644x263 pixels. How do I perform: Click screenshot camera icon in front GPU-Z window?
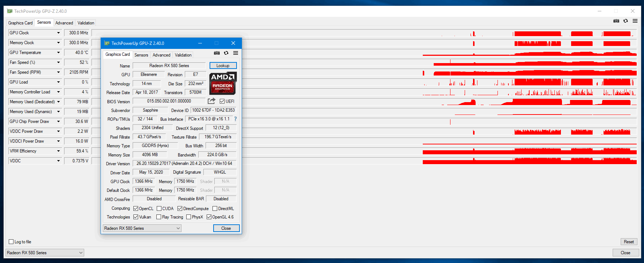[x=217, y=53]
